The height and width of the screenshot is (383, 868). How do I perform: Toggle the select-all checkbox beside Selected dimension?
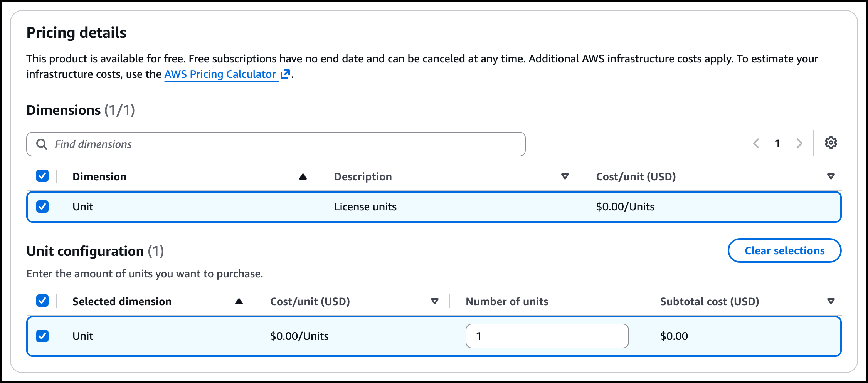click(x=42, y=301)
